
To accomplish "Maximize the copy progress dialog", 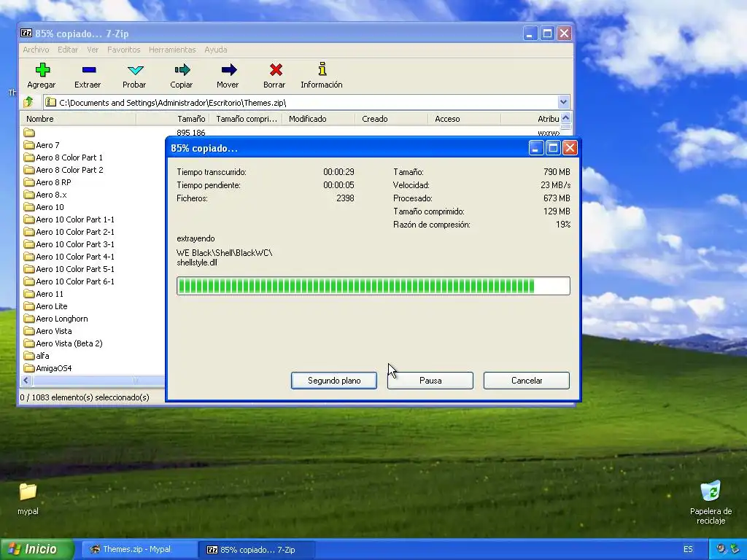I will pos(553,148).
